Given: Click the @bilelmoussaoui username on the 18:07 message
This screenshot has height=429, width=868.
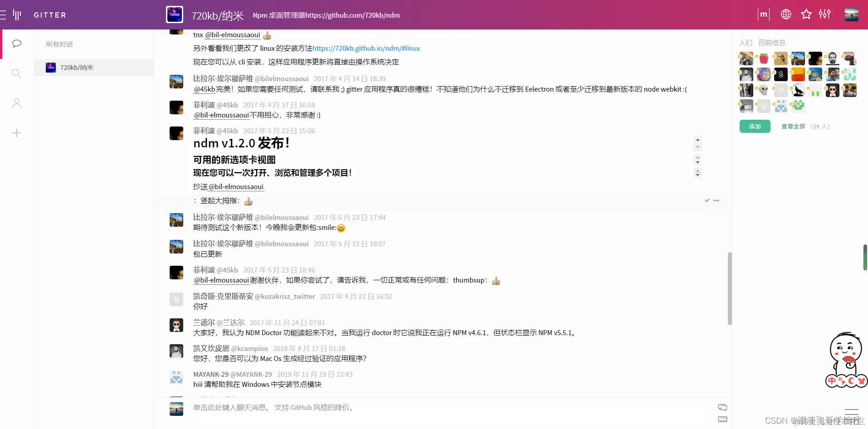Looking at the screenshot, I should tap(282, 244).
